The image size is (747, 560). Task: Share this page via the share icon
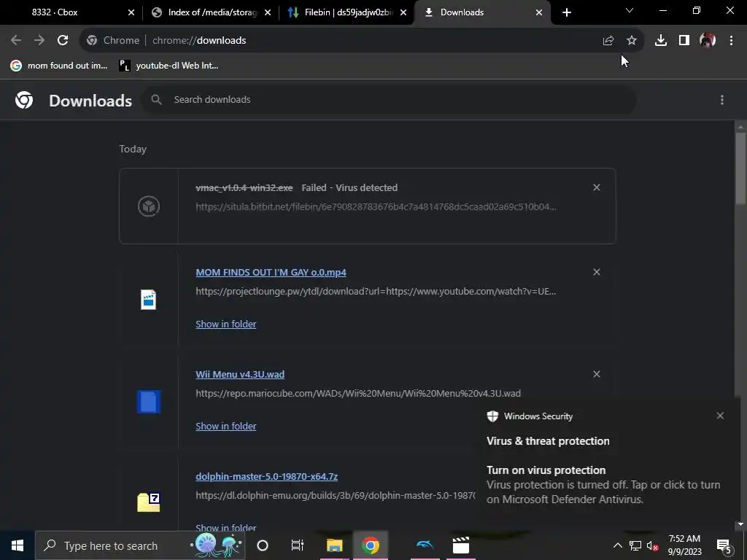tap(608, 41)
